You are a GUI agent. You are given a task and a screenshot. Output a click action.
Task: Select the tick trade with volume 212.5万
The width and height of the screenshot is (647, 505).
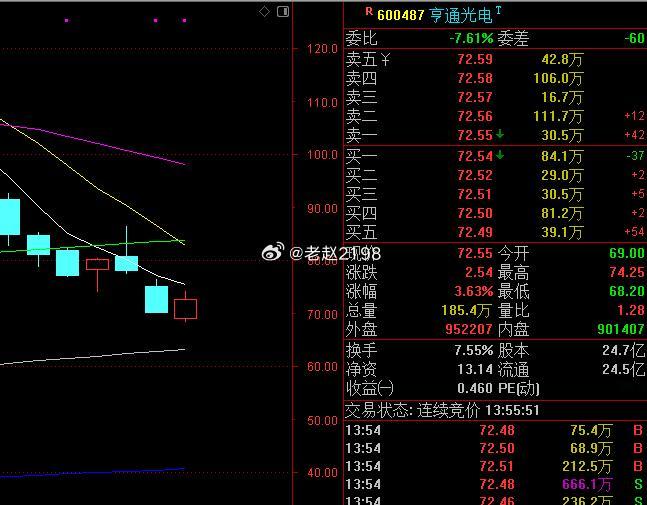click(495, 466)
